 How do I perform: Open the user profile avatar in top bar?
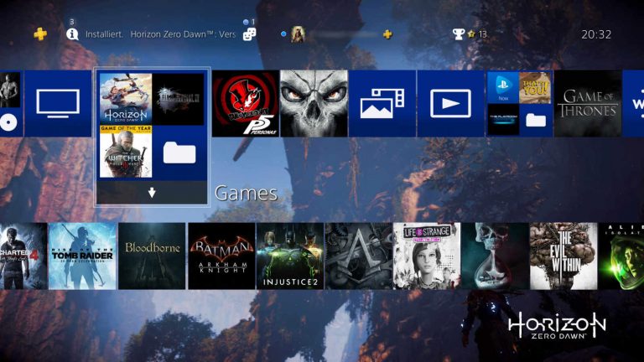point(297,34)
